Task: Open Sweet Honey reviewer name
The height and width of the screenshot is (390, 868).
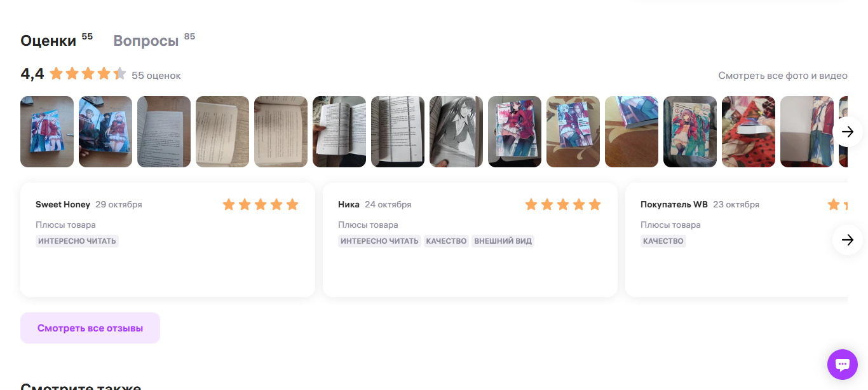Action: pyautogui.click(x=63, y=204)
